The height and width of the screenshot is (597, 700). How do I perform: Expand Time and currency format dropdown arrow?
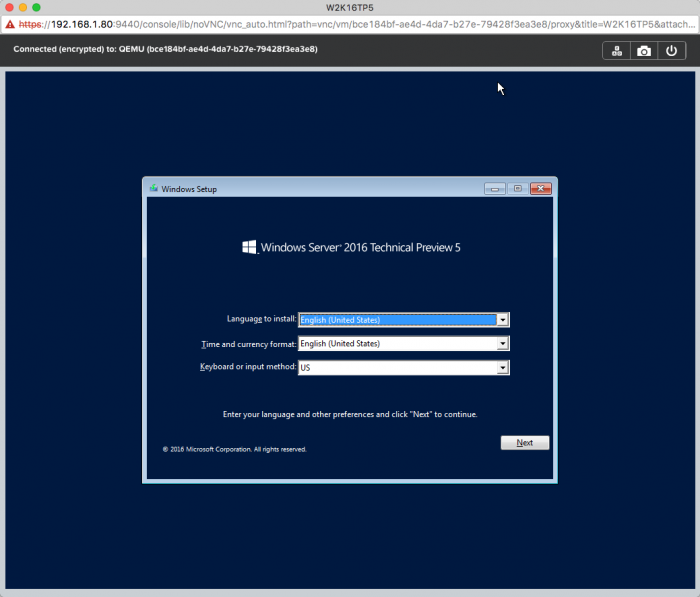point(503,343)
